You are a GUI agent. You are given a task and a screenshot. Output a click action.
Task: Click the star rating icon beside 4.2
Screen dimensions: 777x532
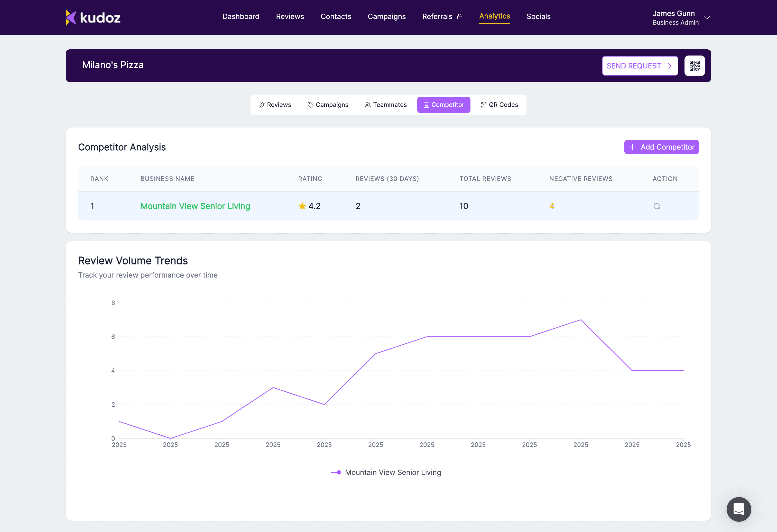(x=302, y=206)
